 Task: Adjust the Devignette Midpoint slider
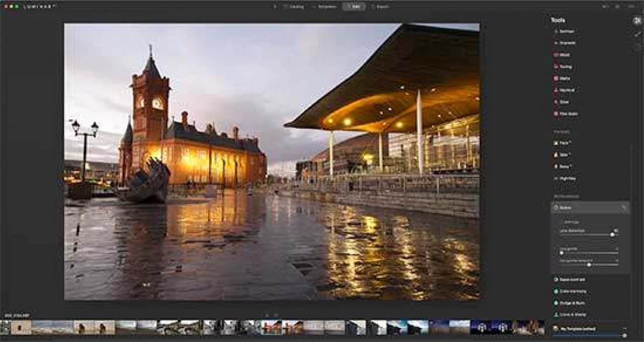pos(589,265)
